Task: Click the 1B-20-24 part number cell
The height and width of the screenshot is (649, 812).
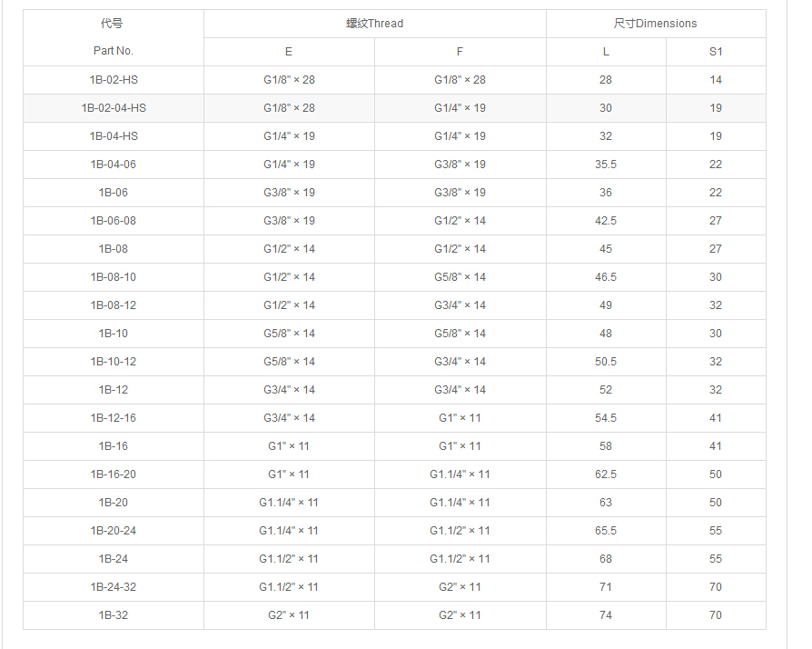Action: tap(114, 531)
